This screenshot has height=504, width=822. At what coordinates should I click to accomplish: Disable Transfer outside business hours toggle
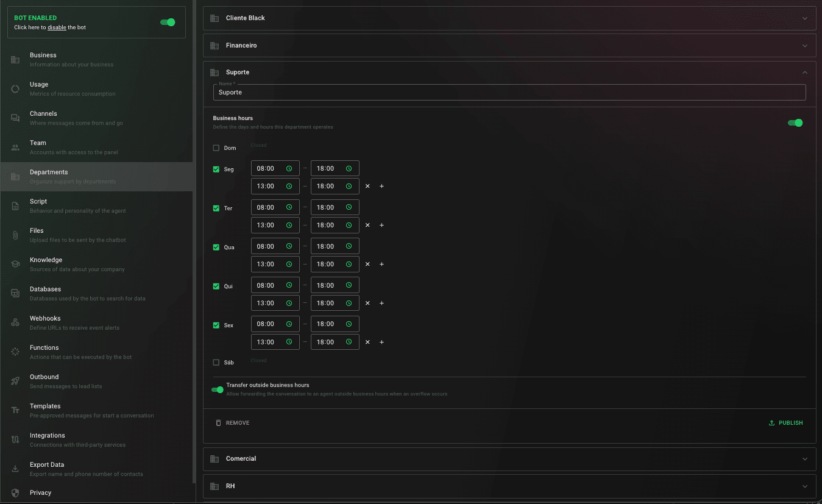pyautogui.click(x=218, y=389)
